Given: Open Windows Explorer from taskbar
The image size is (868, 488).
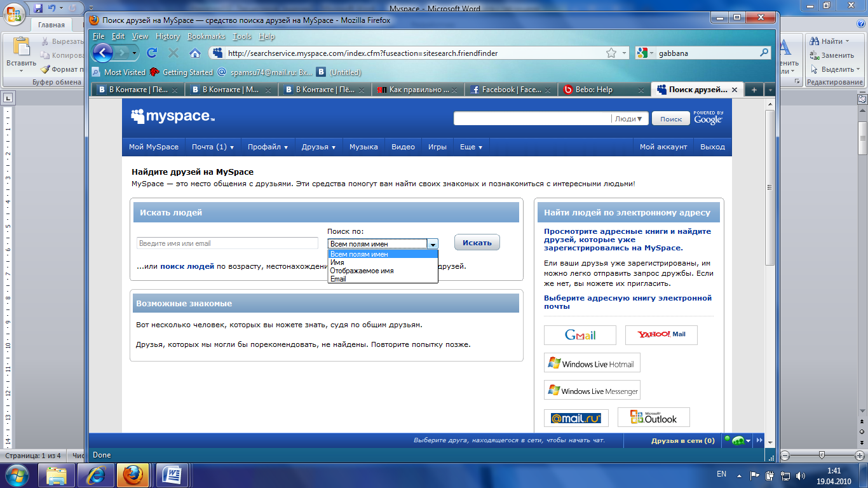Looking at the screenshot, I should [57, 475].
